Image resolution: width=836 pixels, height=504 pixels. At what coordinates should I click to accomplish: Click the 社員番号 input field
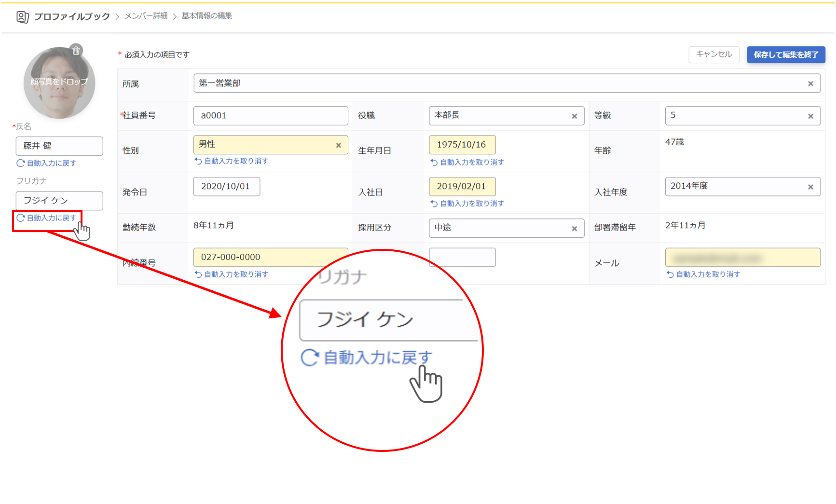tap(270, 116)
